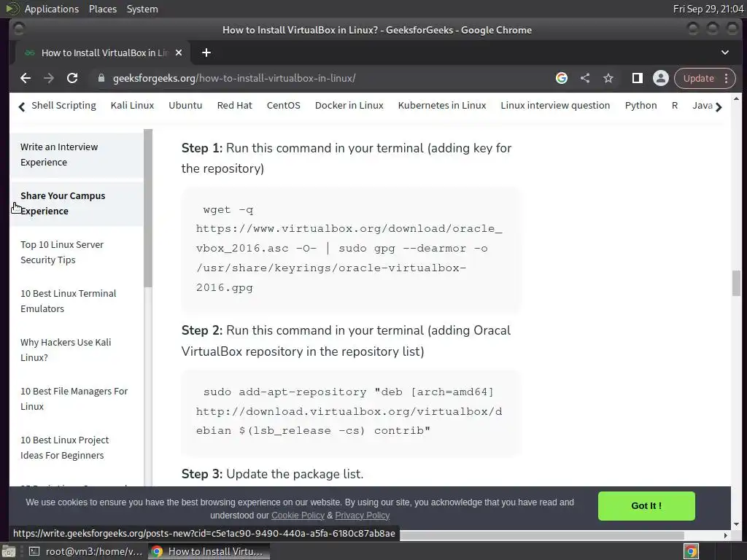Reload the current page
Screen dimensions: 747x560
(72, 78)
